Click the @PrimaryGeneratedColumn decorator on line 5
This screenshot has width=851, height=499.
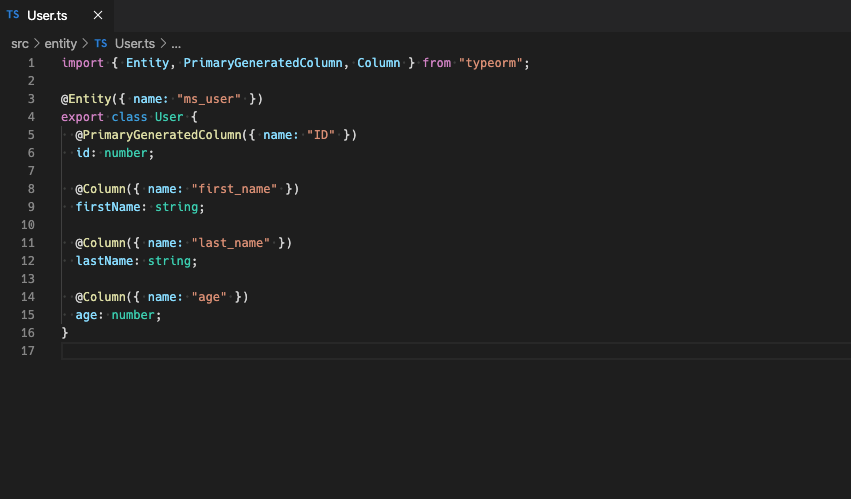coord(158,135)
